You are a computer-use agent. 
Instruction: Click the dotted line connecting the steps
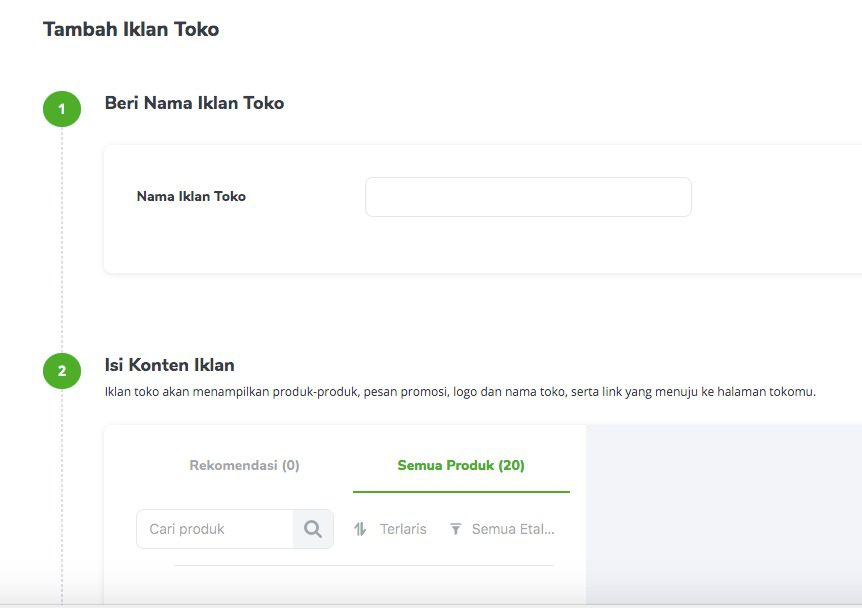click(x=62, y=240)
